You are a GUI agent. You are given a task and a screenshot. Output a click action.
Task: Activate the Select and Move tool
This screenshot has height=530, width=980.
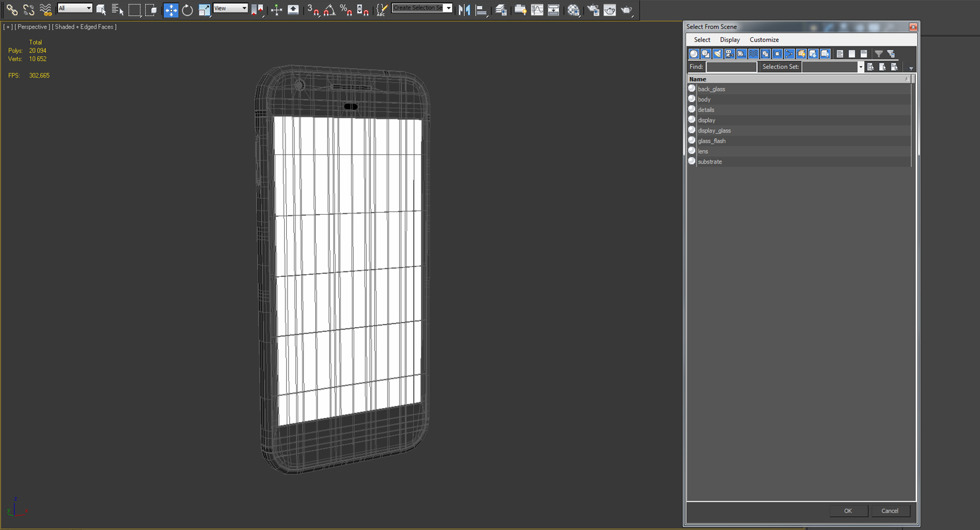click(171, 10)
